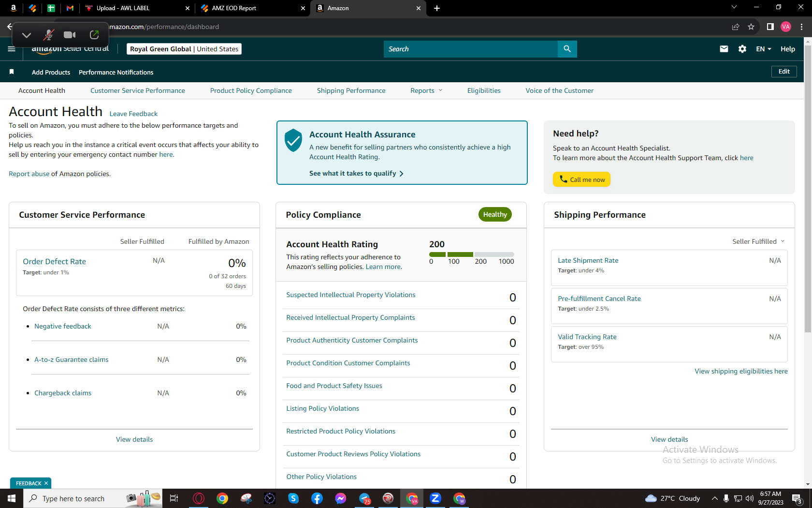Click the search magnifier button
Image resolution: width=812 pixels, height=508 pixels.
pos(567,49)
